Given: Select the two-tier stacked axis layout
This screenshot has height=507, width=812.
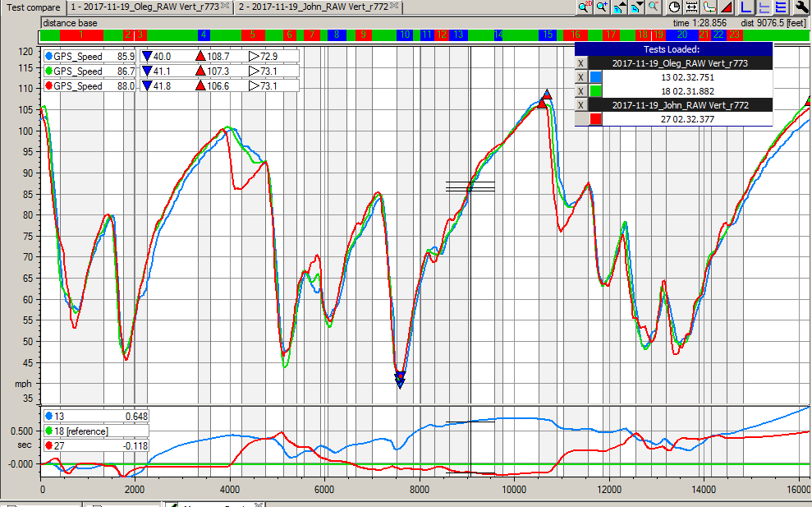Looking at the screenshot, I should click(x=764, y=7).
